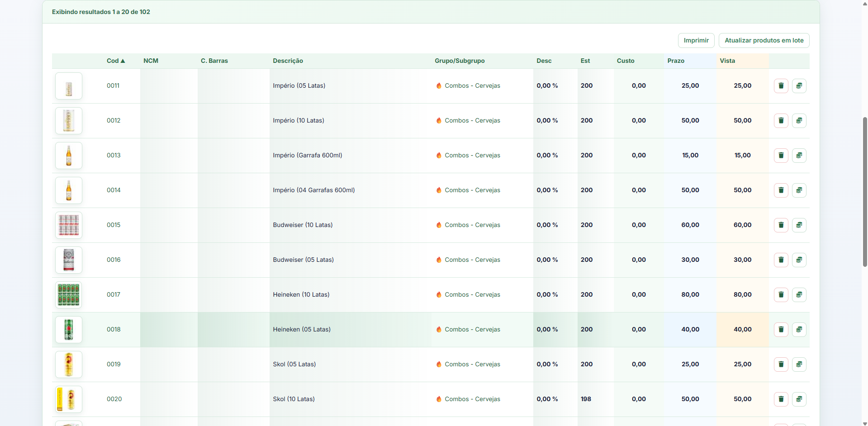Open product code 0015
Image resolution: width=868 pixels, height=426 pixels.
pos(114,225)
